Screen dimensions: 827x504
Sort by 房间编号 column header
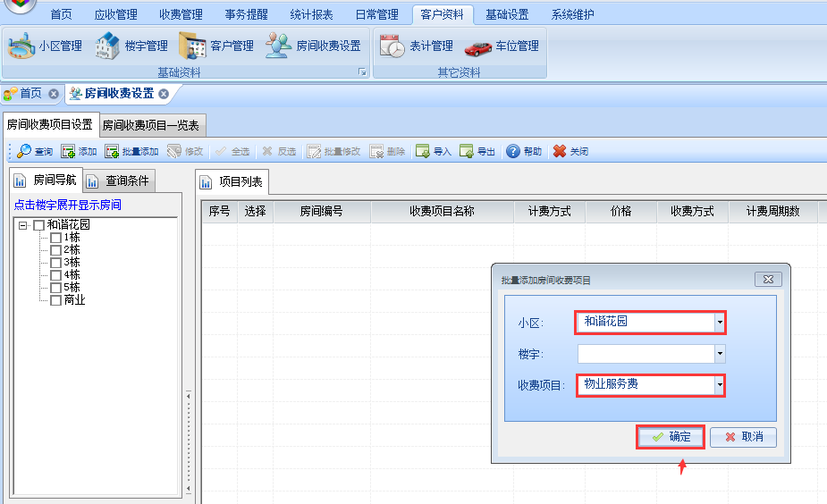322,212
